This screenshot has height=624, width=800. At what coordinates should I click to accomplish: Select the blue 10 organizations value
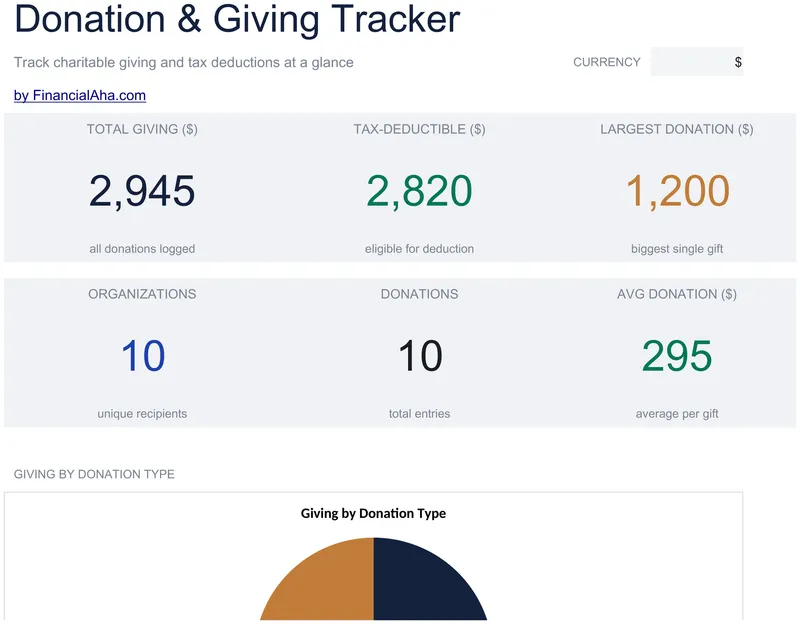tap(143, 356)
